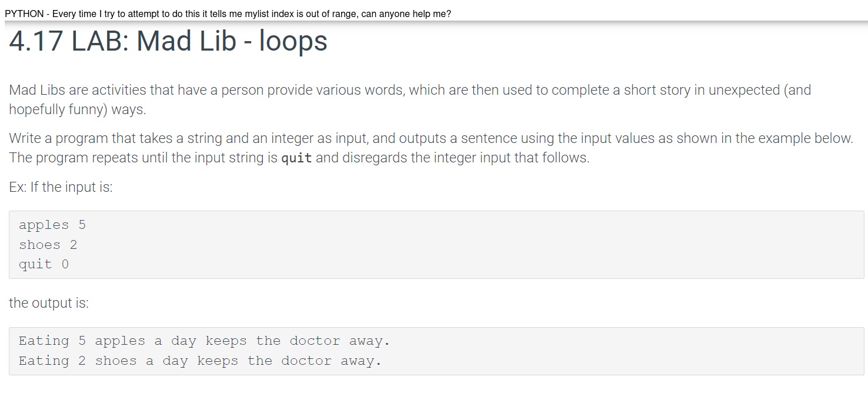
Task: Click 'shoes 2' in the input example
Action: 48,245
